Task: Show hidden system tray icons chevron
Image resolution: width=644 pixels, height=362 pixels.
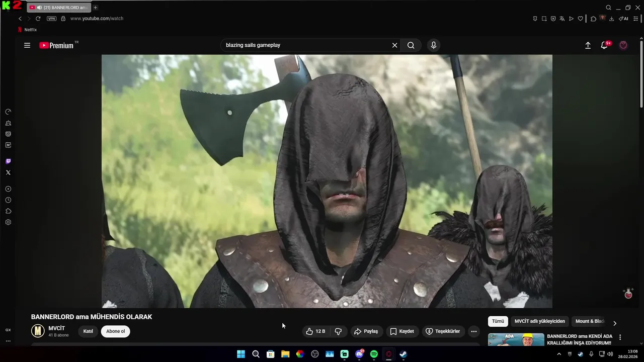Action: tap(559, 354)
